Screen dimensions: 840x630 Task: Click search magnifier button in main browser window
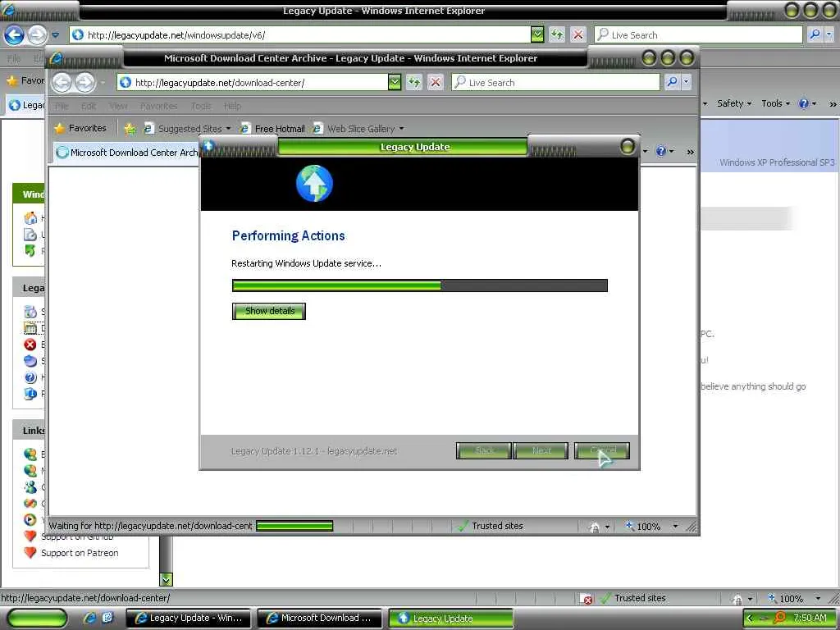(815, 35)
